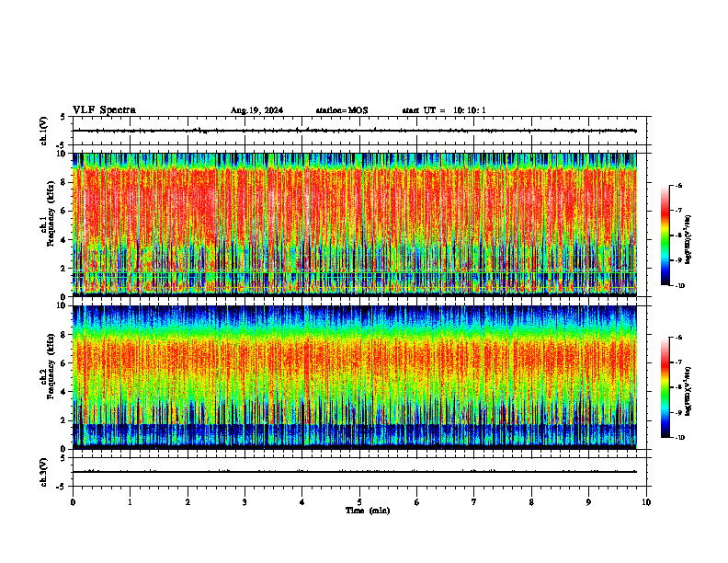Click the "-6" tick on ch.1 colorbar

click(x=679, y=185)
